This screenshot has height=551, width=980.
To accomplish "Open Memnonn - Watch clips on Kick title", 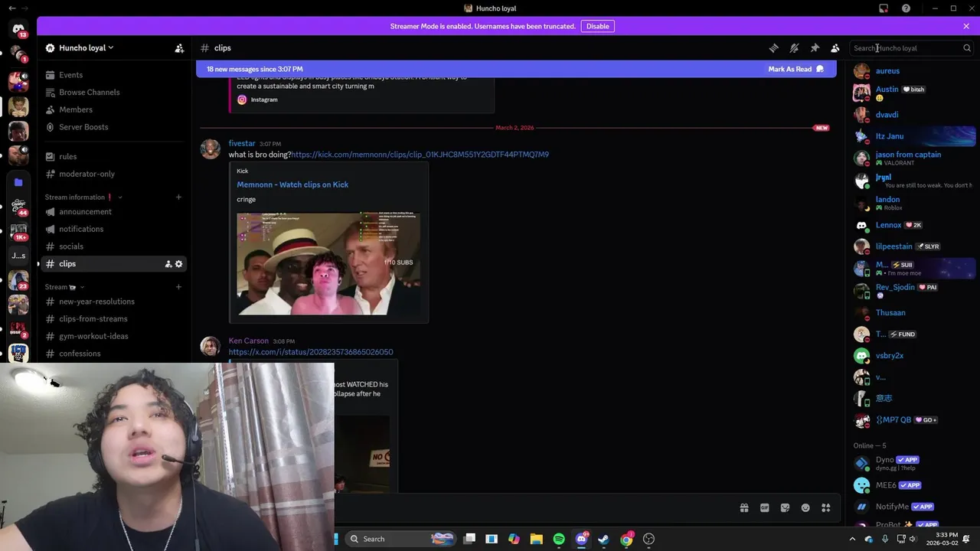I will (292, 184).
